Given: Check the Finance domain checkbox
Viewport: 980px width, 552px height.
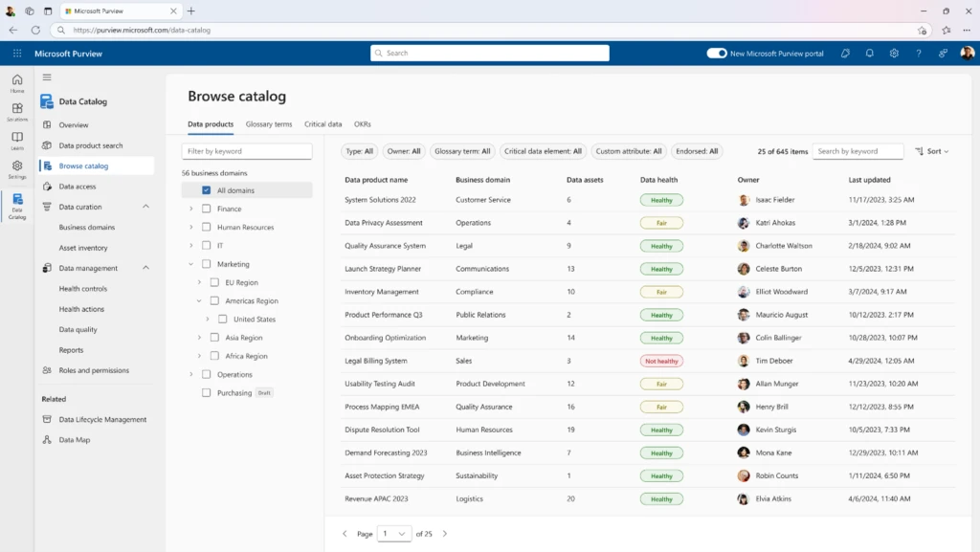Looking at the screenshot, I should tap(205, 209).
